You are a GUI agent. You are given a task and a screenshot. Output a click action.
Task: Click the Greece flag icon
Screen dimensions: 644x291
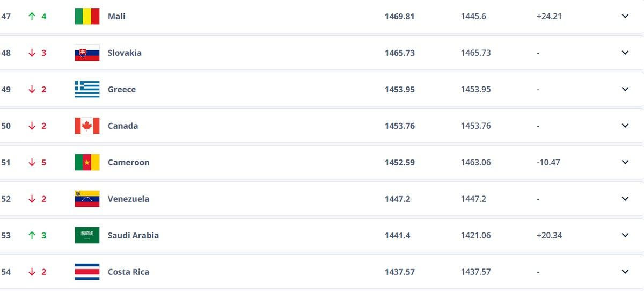tap(87, 89)
